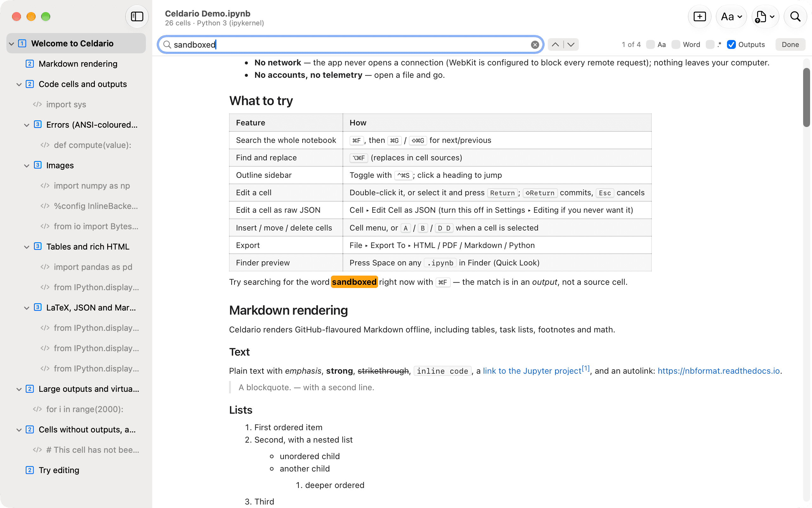The image size is (812, 508).
Task: Go to previous search match
Action: point(555,44)
